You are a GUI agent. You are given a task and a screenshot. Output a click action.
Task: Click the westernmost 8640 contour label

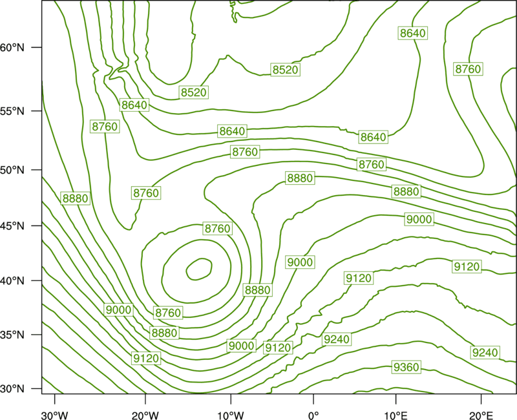point(134,105)
